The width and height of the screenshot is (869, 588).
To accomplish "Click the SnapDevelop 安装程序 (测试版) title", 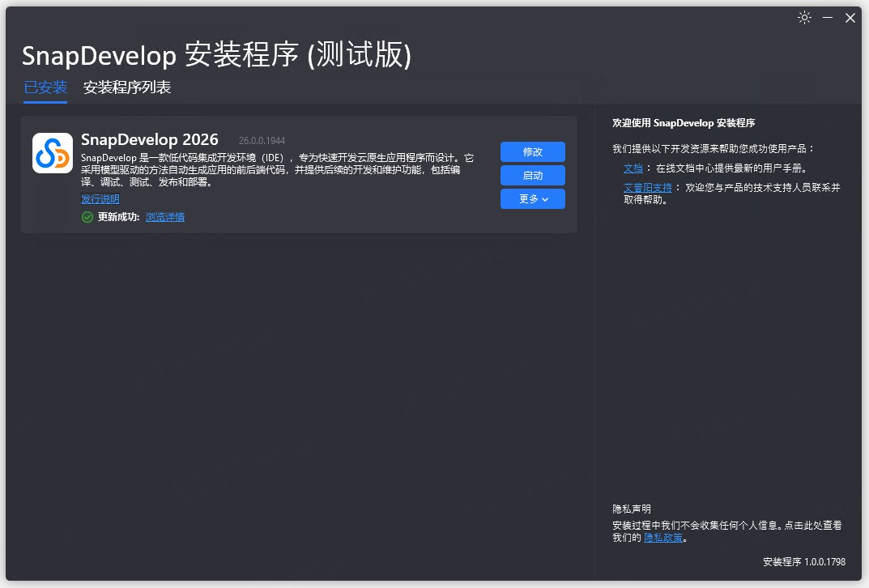I will [x=217, y=55].
